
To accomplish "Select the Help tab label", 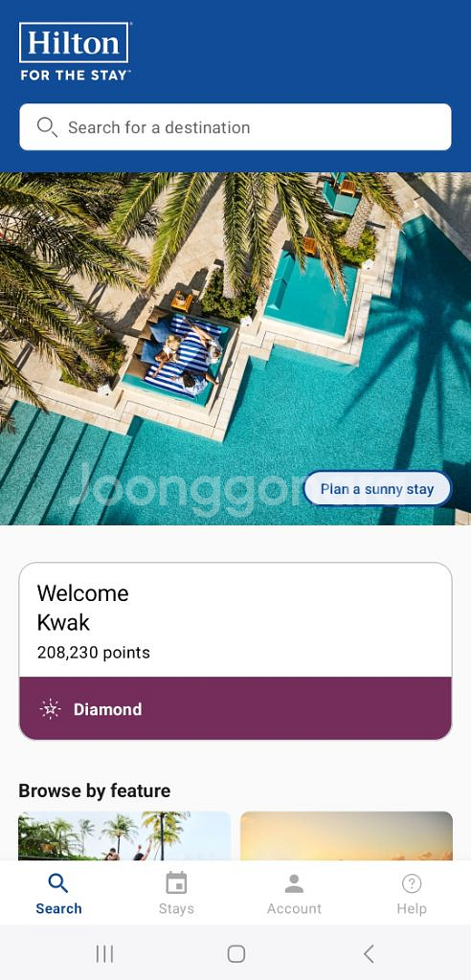I will (x=412, y=909).
